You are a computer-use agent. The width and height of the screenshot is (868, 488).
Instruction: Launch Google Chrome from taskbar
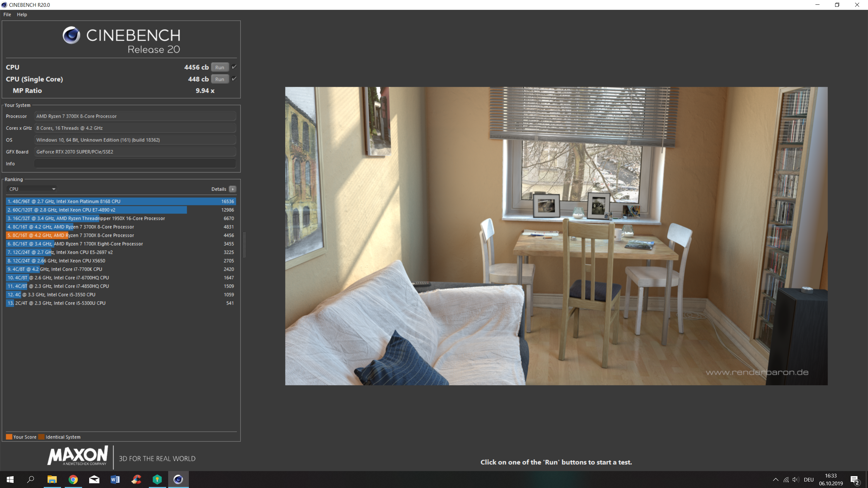pyautogui.click(x=73, y=479)
